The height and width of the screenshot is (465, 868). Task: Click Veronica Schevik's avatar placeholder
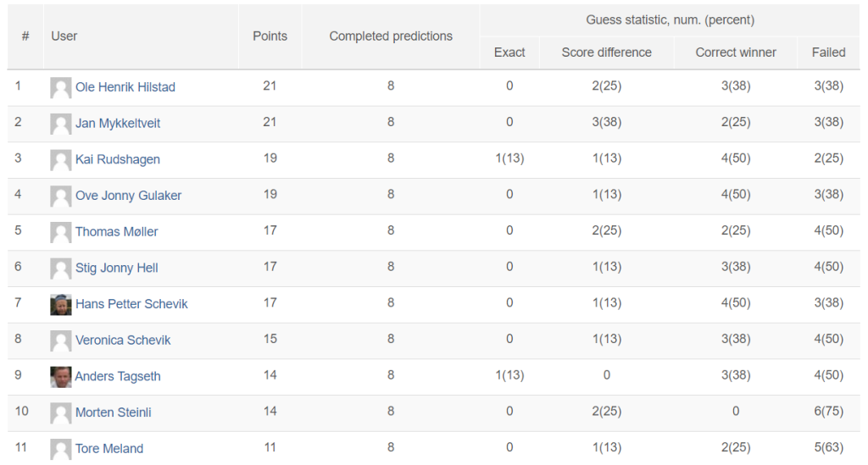(61, 340)
